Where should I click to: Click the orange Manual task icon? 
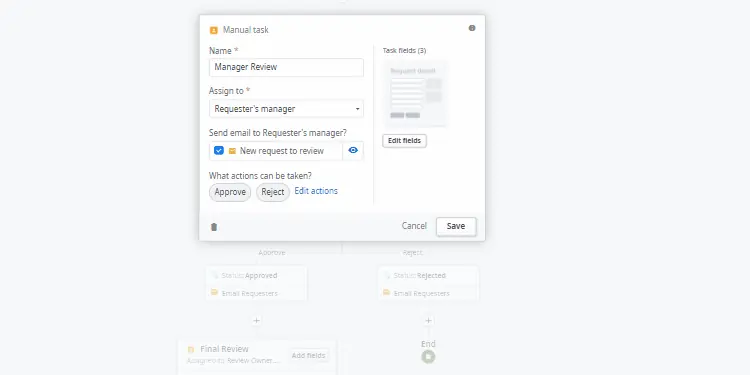pyautogui.click(x=214, y=30)
